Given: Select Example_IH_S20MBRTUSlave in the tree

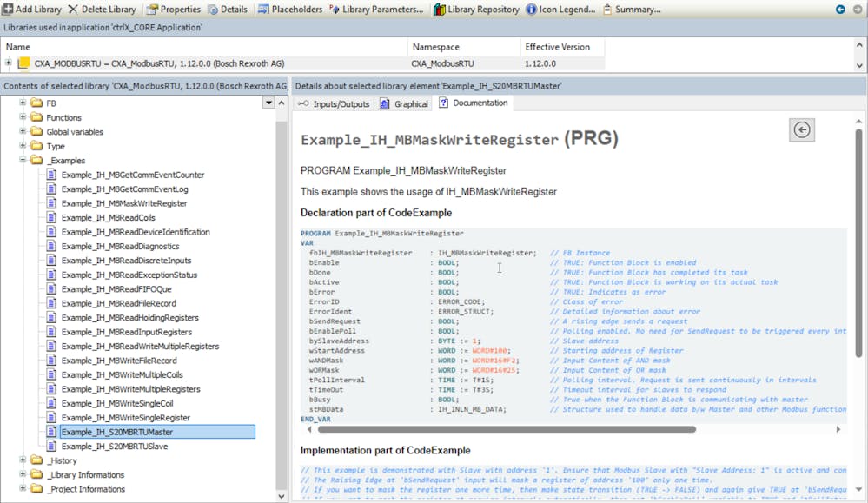Looking at the screenshot, I should (114, 447).
